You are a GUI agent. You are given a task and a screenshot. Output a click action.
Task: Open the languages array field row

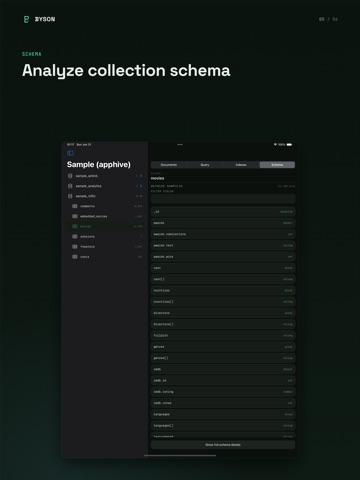click(x=223, y=414)
